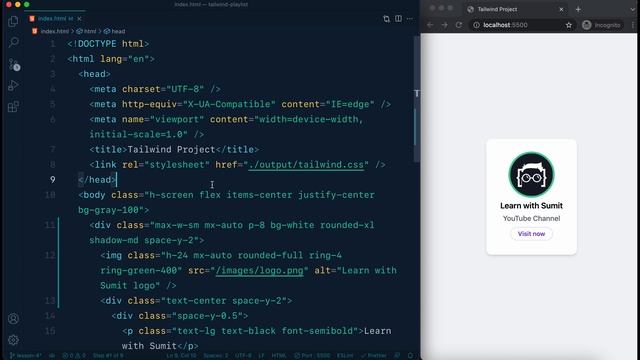640x360 pixels.
Task: Click the charset "UTF-8" attribute value
Action: (185, 89)
